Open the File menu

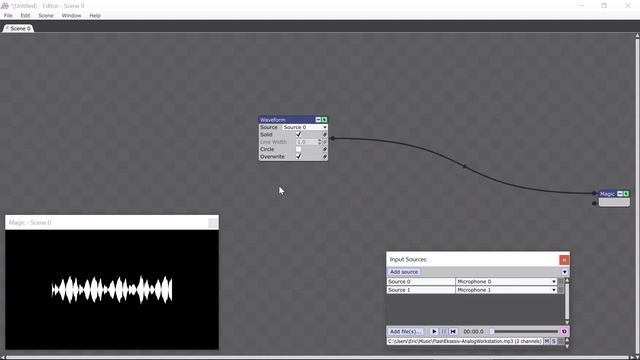(8, 16)
